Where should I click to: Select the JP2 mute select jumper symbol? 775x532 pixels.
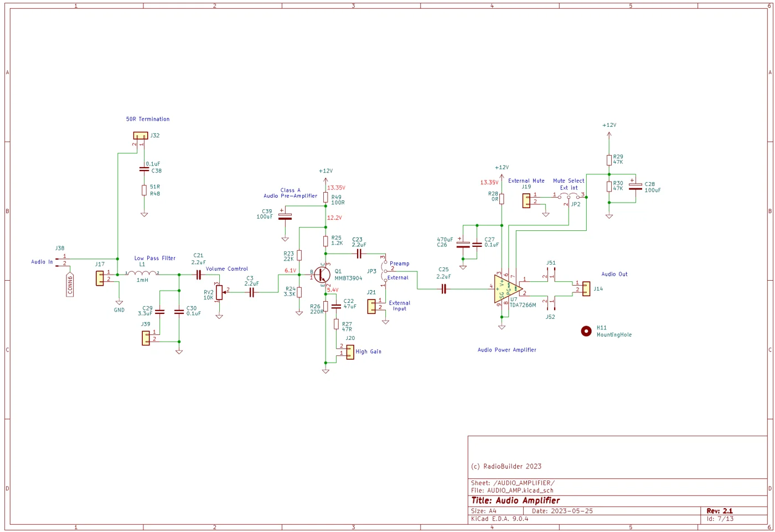pos(569,196)
